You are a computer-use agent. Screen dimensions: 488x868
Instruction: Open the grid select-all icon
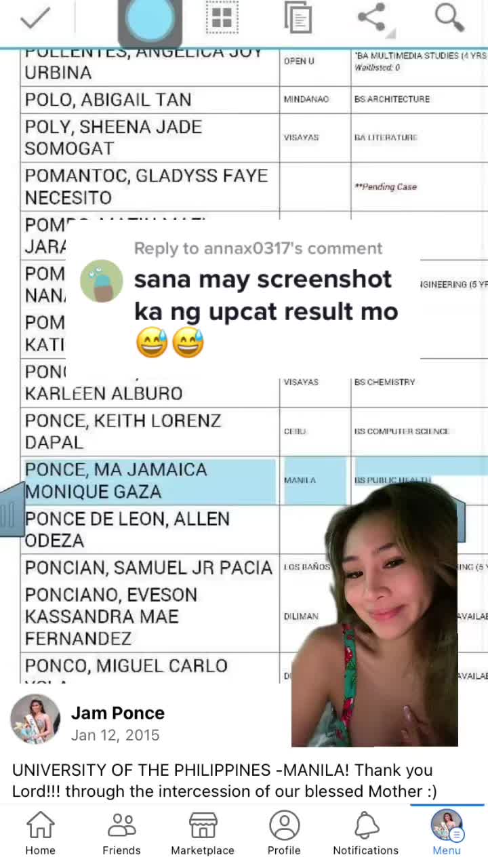click(x=222, y=18)
